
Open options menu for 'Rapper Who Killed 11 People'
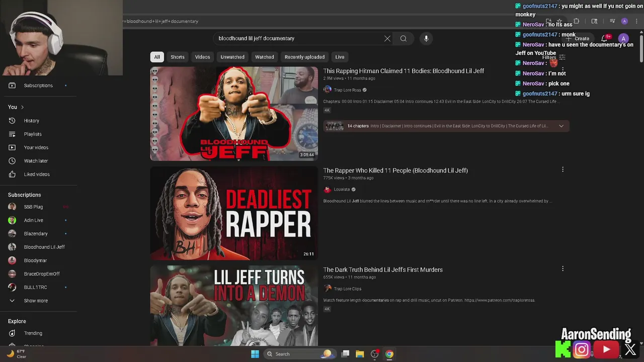(562, 169)
